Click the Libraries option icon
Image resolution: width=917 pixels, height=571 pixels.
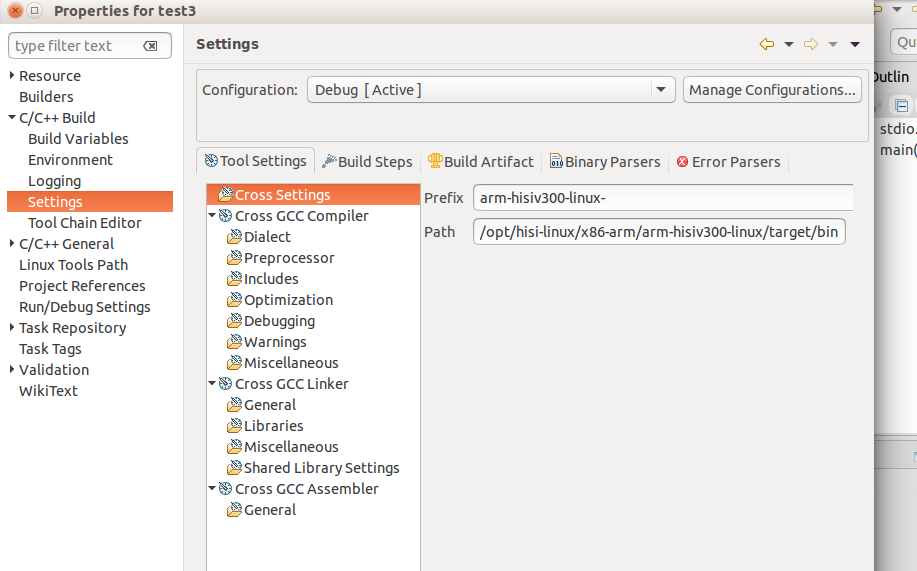pyautogui.click(x=235, y=425)
